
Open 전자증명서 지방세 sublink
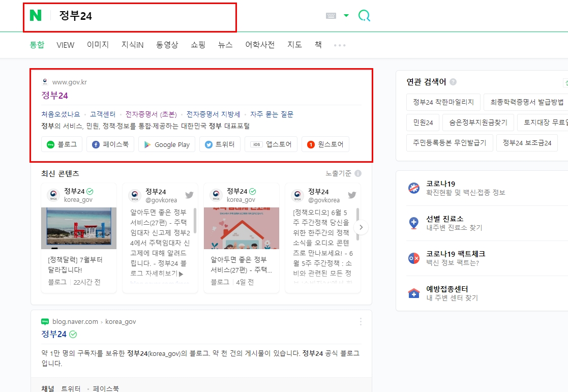214,114
